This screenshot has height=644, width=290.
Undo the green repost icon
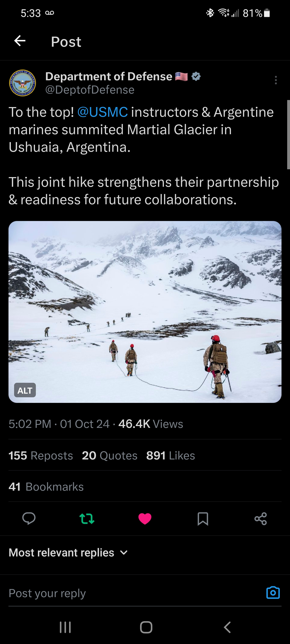coord(87,518)
